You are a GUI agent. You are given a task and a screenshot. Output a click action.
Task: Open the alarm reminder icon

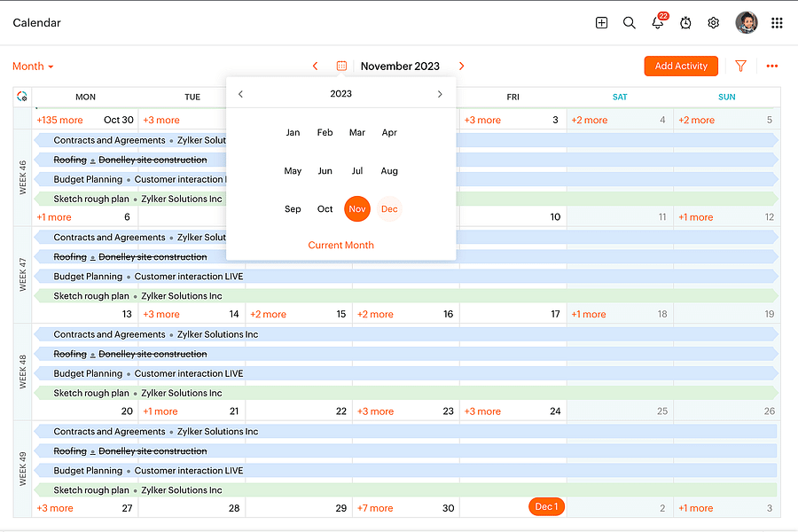pos(685,22)
